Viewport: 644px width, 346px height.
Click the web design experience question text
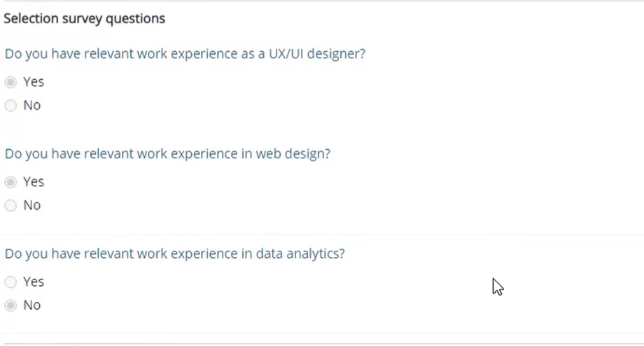[167, 153]
